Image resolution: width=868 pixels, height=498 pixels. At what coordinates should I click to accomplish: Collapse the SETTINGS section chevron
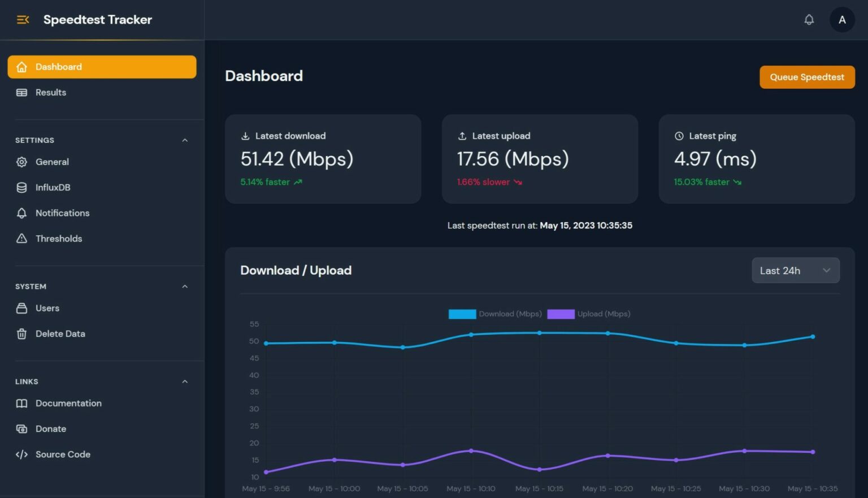click(x=185, y=140)
